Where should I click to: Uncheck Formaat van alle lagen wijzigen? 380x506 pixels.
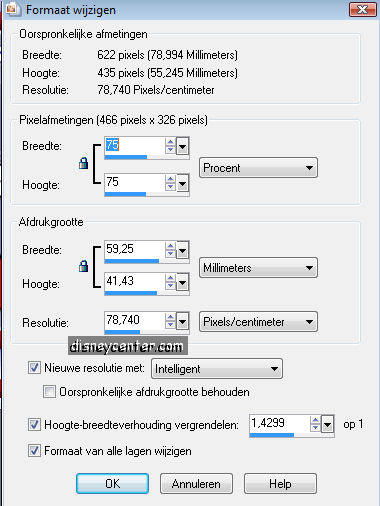click(x=34, y=451)
